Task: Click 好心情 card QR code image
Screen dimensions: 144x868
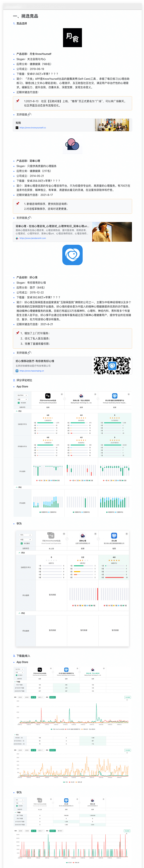Action: [x=112, y=366]
